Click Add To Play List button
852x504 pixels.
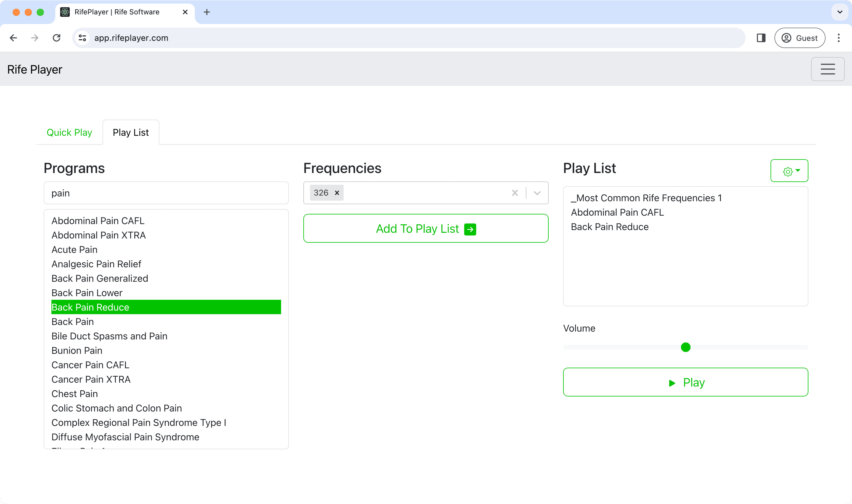click(x=425, y=228)
